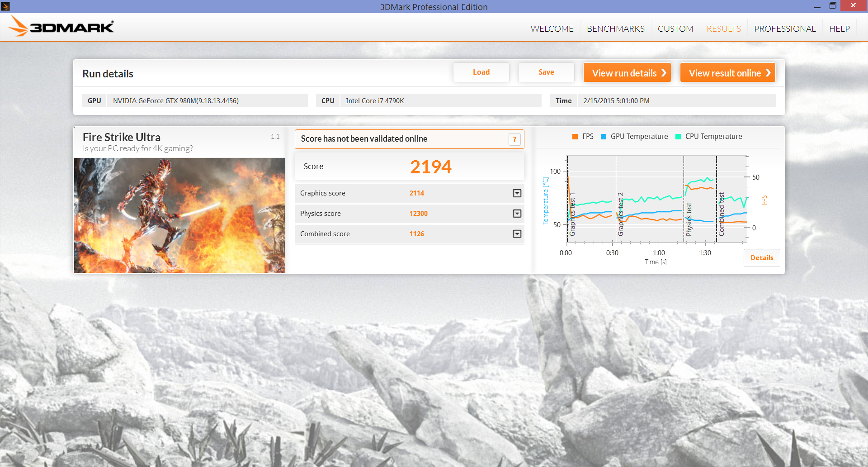
Task: Click the 3DMark logo in header
Action: pos(61,26)
